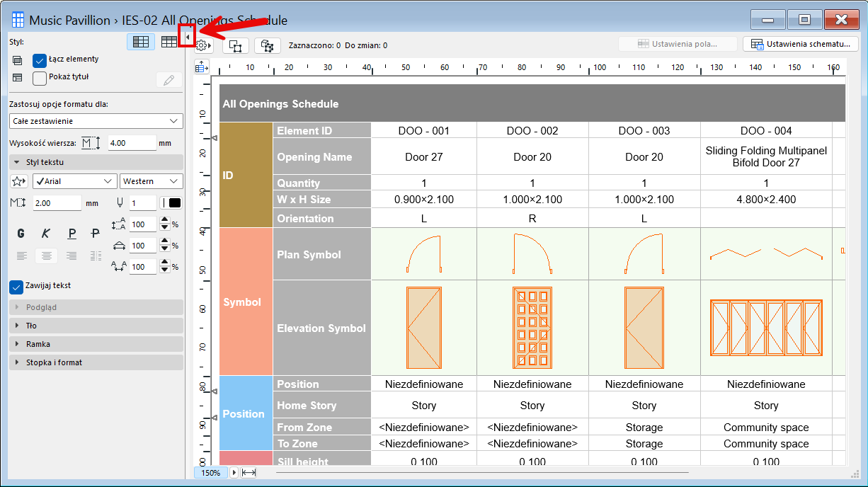
Task: Open Ustawienia schematu button
Action: click(800, 44)
